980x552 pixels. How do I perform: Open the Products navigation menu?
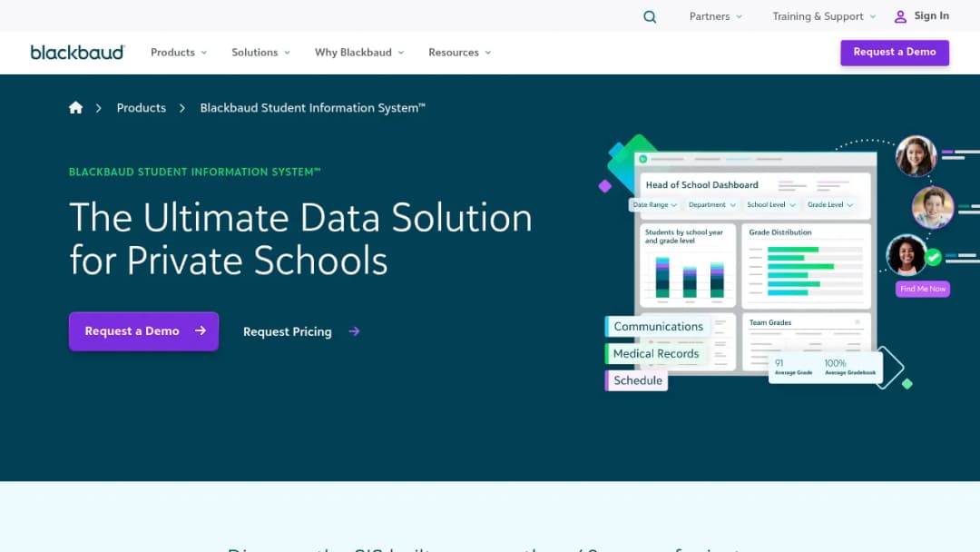point(179,53)
